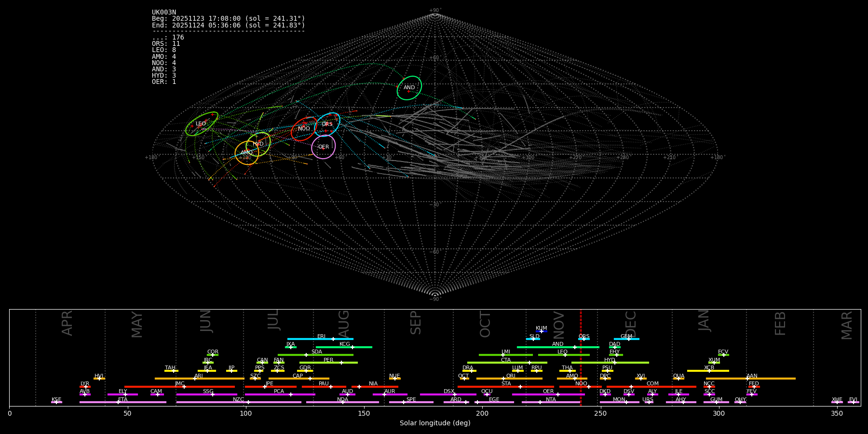Click the AMO orange radiant ellipse on map
Viewport: 868px width, 434px height.
[247, 153]
